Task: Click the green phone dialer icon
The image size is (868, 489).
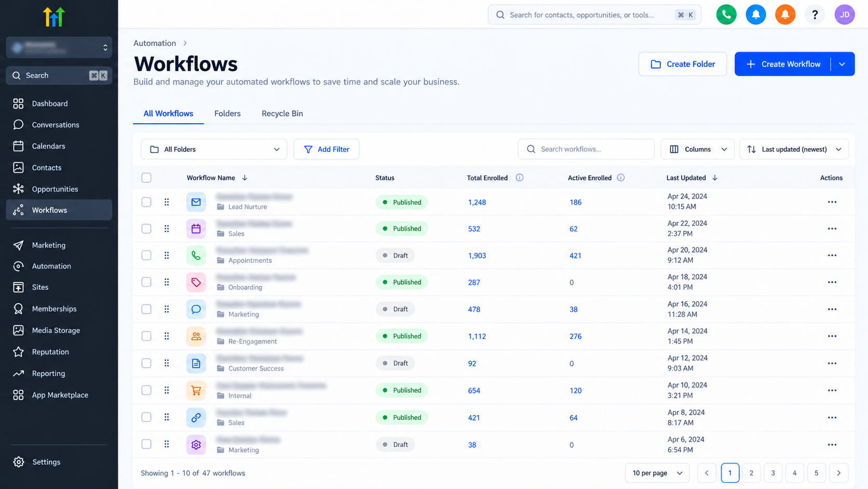Action: tap(726, 15)
